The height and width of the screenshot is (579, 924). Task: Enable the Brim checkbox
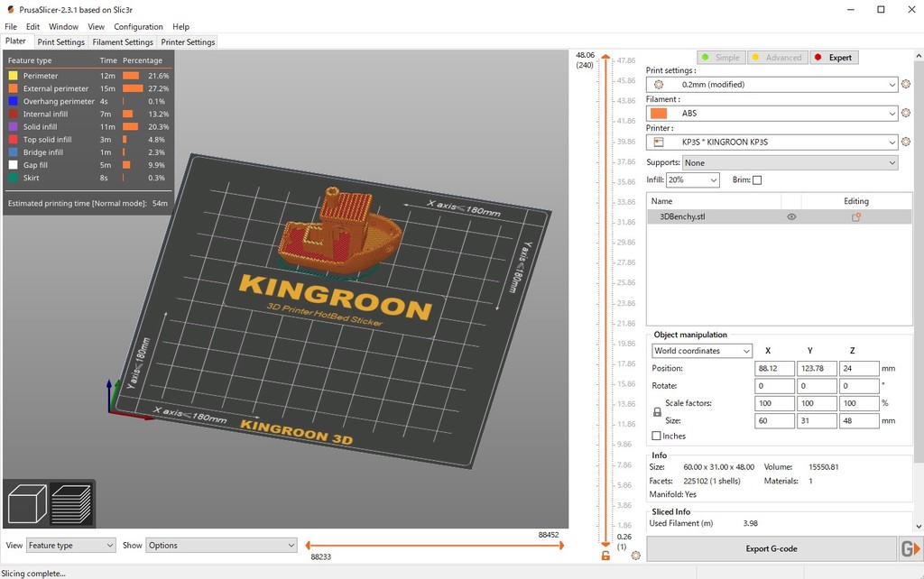[757, 180]
